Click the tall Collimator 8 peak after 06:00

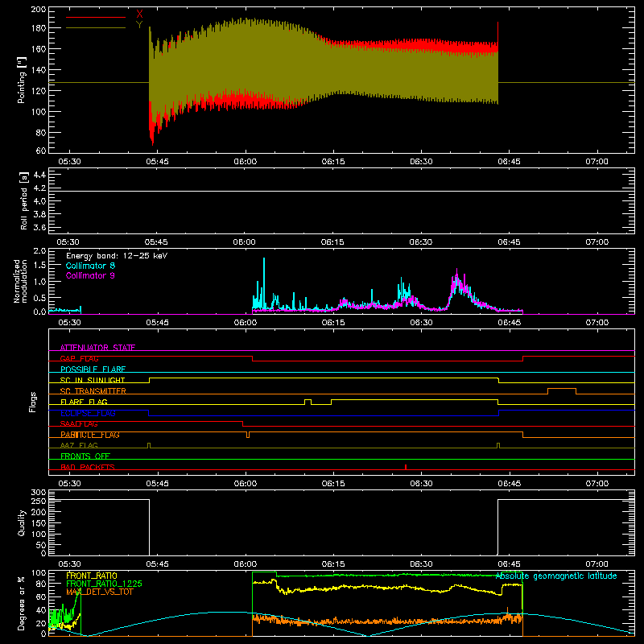(264, 283)
